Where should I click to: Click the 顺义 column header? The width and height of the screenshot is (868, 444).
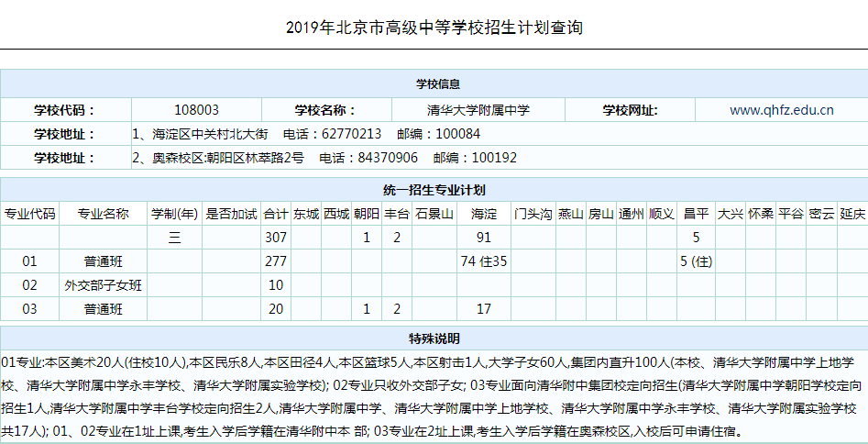tap(662, 214)
